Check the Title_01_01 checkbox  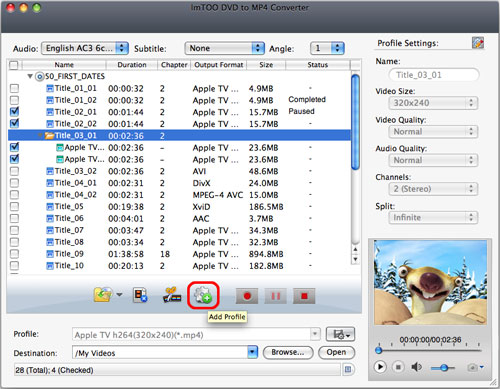pos(14,88)
